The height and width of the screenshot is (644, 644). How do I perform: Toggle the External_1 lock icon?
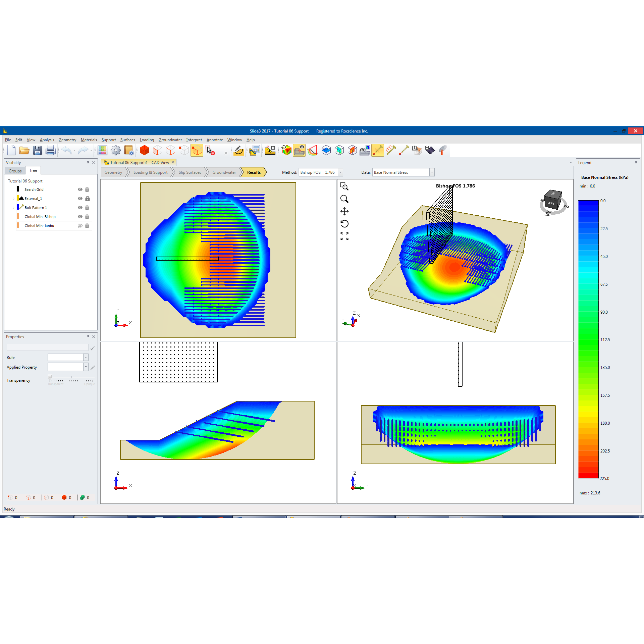point(88,199)
